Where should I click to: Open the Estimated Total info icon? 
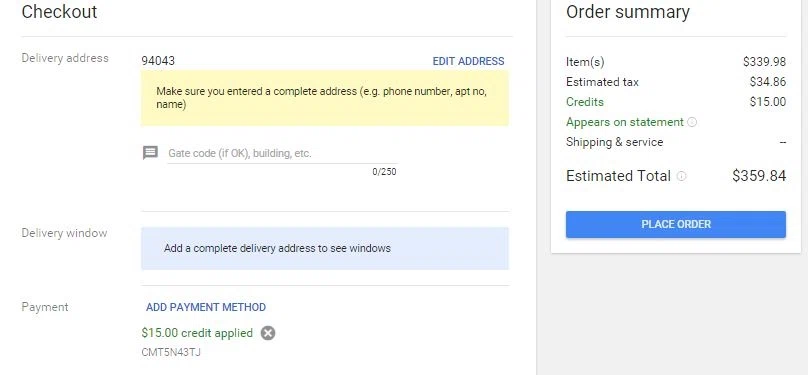681,176
